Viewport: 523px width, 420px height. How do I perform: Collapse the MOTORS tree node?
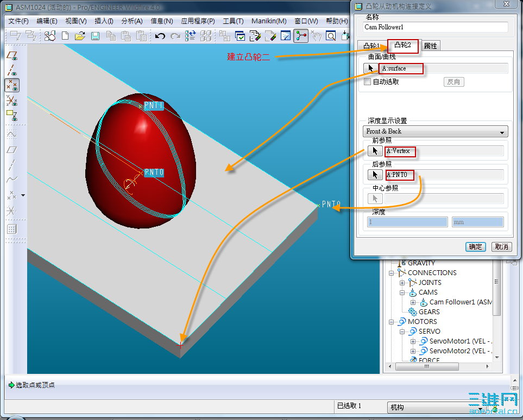click(x=391, y=322)
